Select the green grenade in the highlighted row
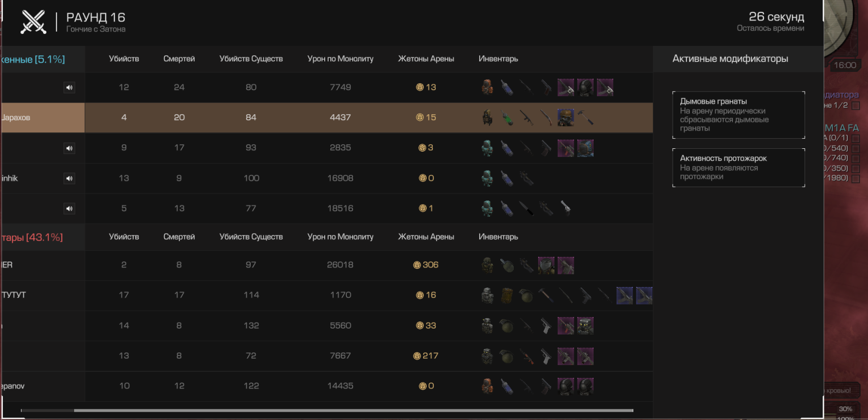Screen dimensions: 868x420 coord(508,118)
